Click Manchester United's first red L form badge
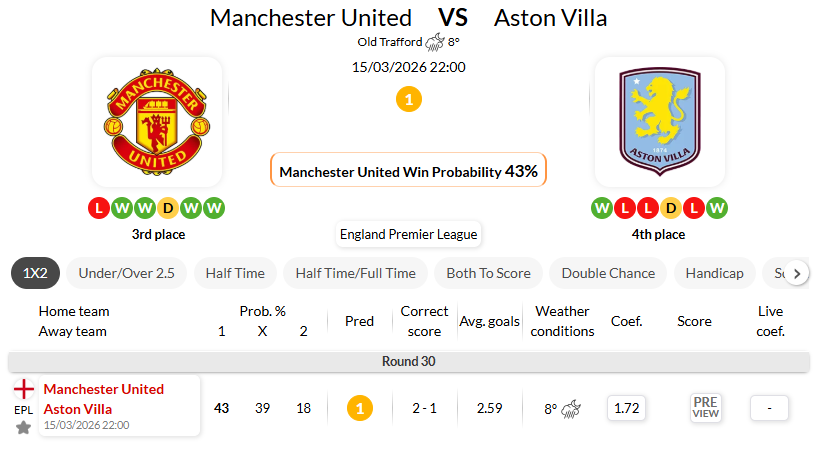This screenshot has height=452, width=818. (98, 208)
